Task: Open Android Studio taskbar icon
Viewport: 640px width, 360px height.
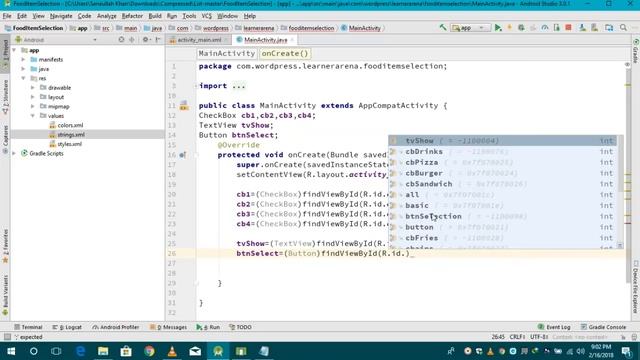Action: click(x=218, y=351)
